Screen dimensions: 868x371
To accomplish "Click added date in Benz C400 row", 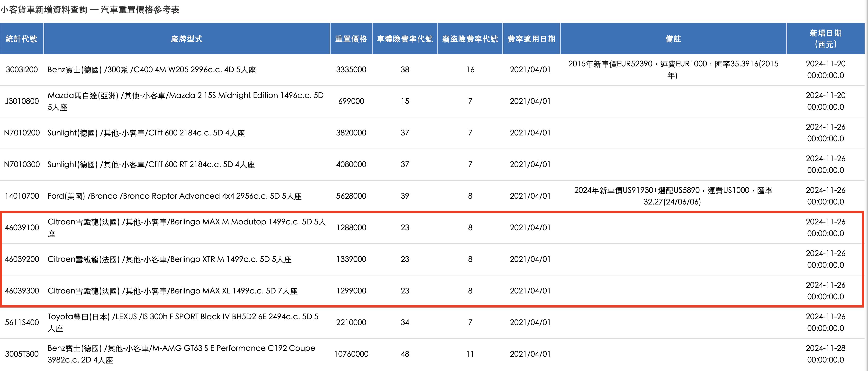I will [825, 70].
